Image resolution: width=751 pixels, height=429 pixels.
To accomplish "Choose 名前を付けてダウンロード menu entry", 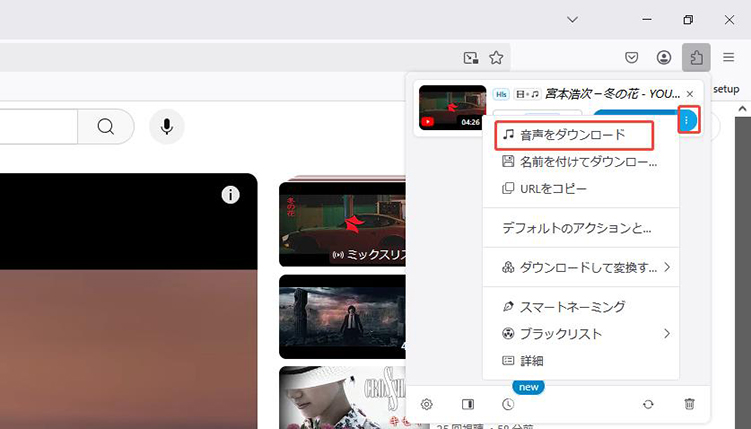I will (x=581, y=162).
